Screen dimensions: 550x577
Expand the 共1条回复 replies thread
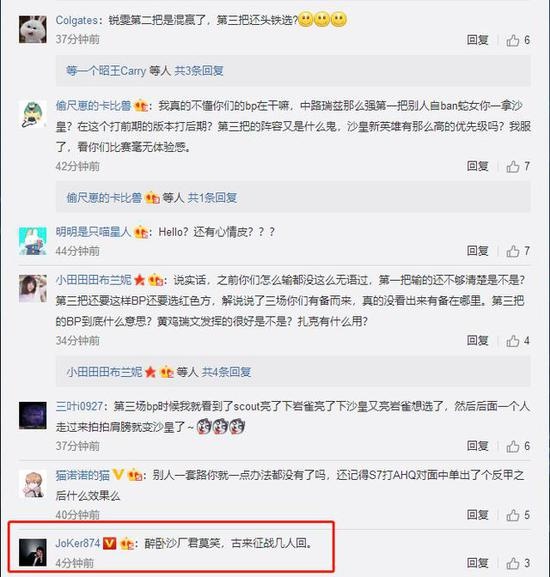(x=212, y=198)
